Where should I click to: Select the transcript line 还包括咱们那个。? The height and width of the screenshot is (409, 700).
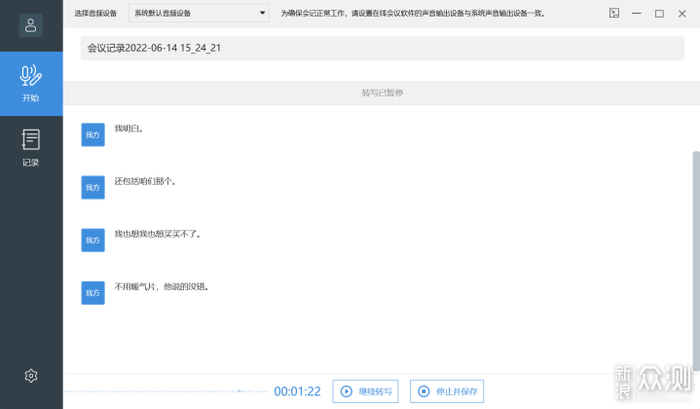tap(146, 181)
